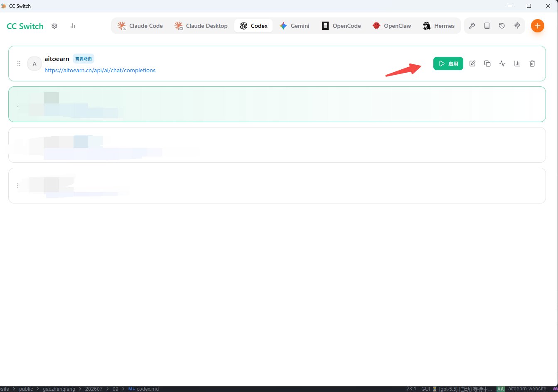Screen dimensions: 558x392
Task: Switch to the Claude Code tab
Action: tap(140, 26)
